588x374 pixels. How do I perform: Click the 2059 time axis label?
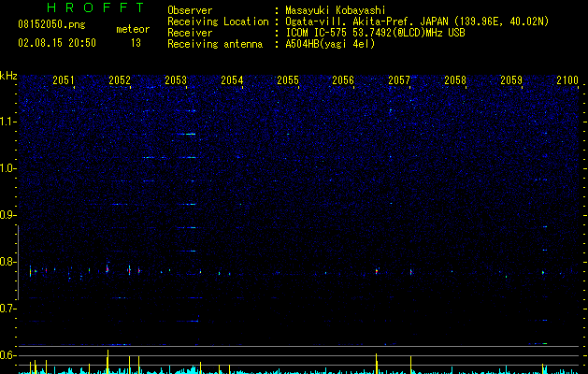[x=511, y=79]
